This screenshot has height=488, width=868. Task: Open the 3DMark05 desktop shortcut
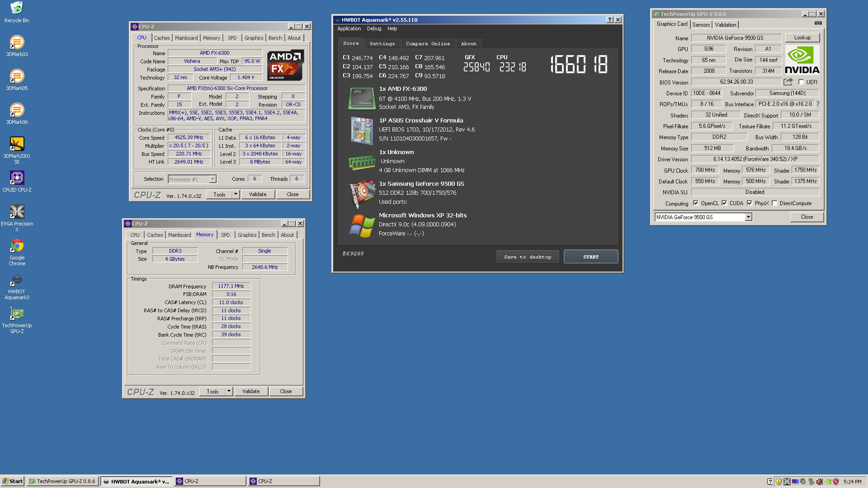(x=17, y=80)
